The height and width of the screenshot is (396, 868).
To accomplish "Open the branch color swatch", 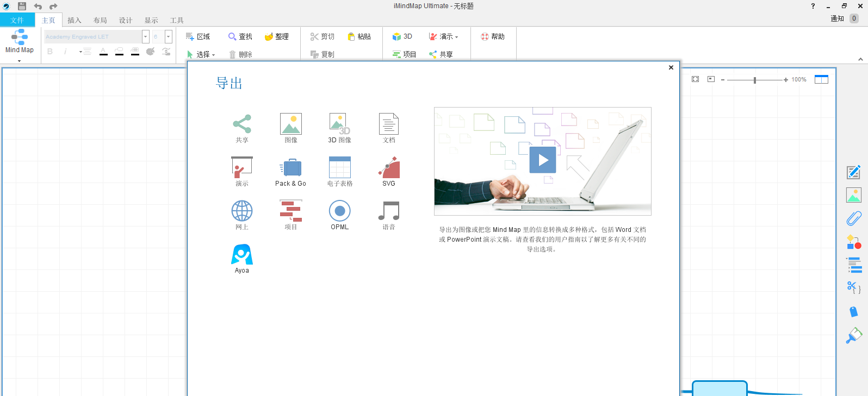I will click(119, 52).
